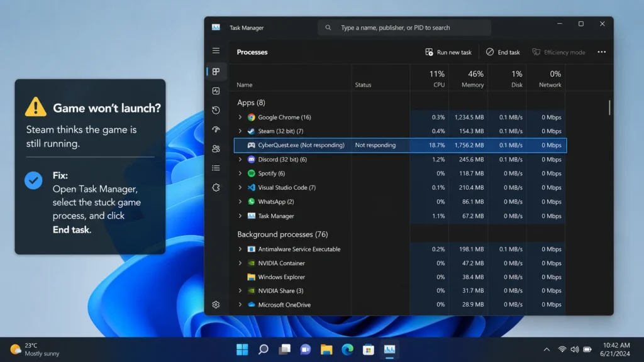The width and height of the screenshot is (644, 362).
Task: Expand the Visual Studio Code (7) group
Action: pyautogui.click(x=240, y=187)
